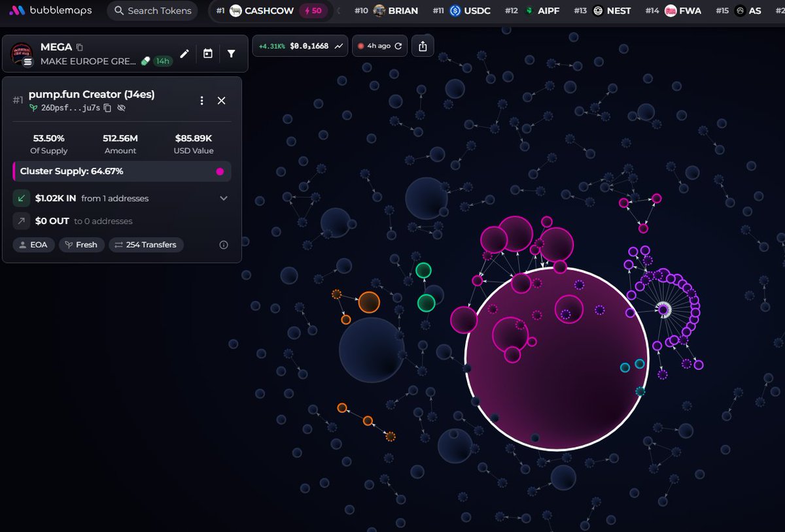Open the funnel filter icon
This screenshot has width=785, height=532.
pyautogui.click(x=232, y=54)
